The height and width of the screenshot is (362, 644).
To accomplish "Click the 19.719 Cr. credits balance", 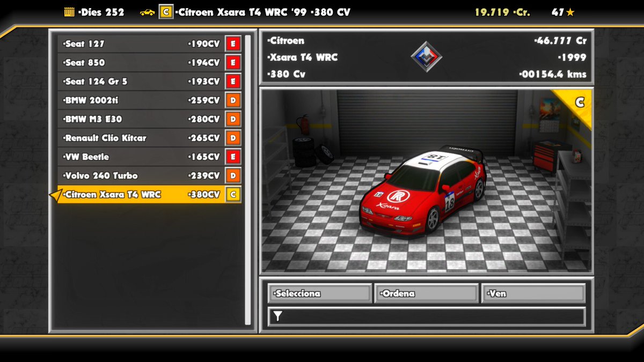I will click(x=502, y=12).
